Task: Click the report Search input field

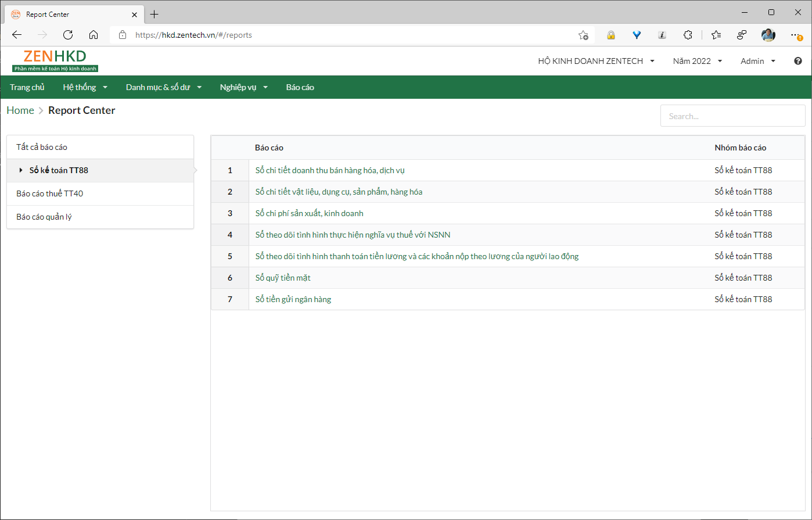Action: (x=732, y=116)
